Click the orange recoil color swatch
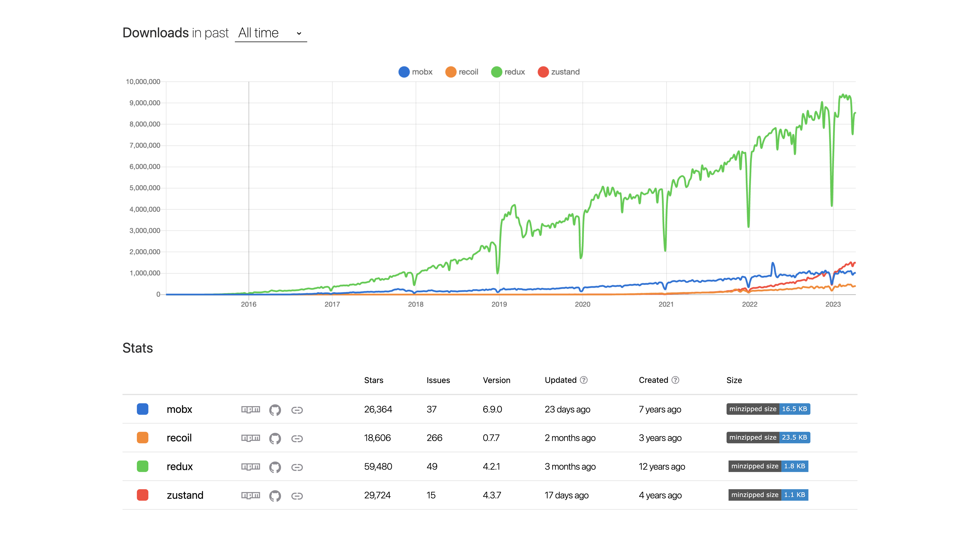 coord(143,438)
